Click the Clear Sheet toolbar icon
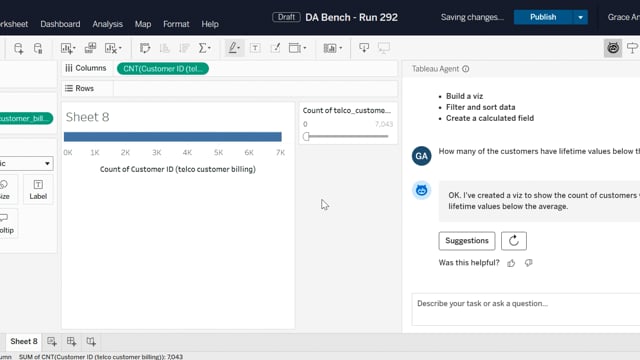 [x=111, y=48]
